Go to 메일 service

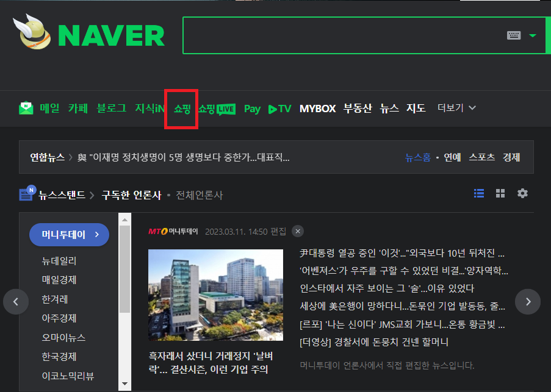pos(49,108)
